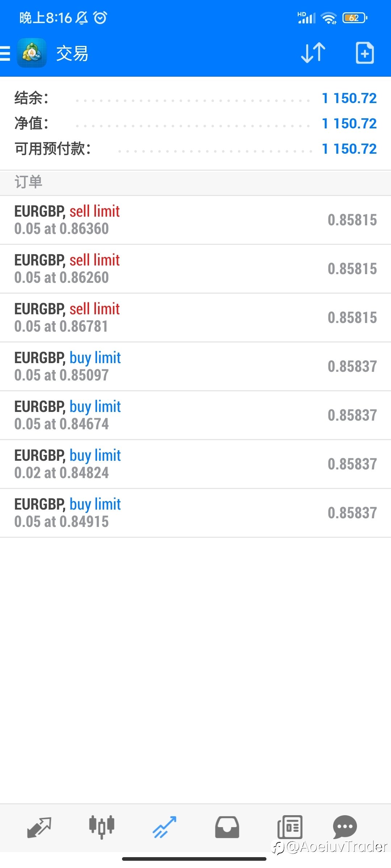Tap the Wi-Fi status bar icon
391x868 pixels.
tap(329, 18)
